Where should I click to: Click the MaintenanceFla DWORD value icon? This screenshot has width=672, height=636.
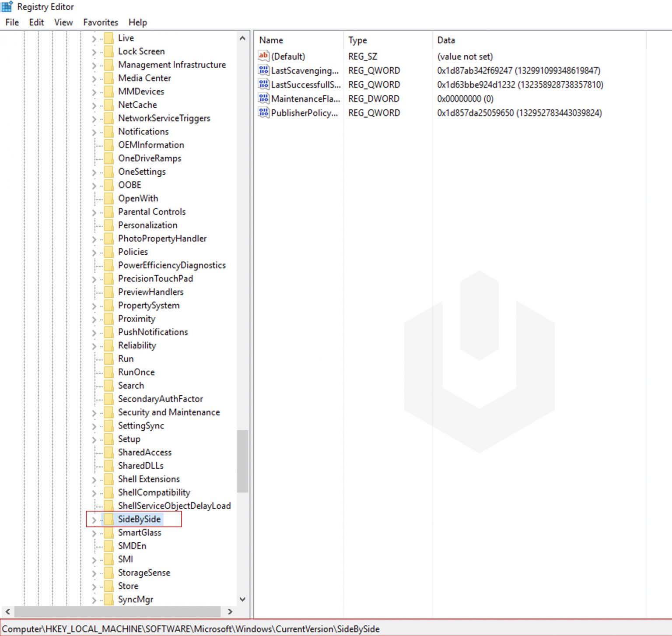(263, 99)
